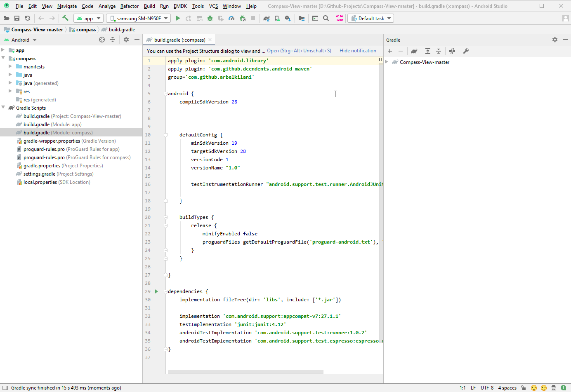Expand the Compass-View-master node in Gradle panel
Image resolution: width=571 pixels, height=392 pixels.
pos(387,62)
